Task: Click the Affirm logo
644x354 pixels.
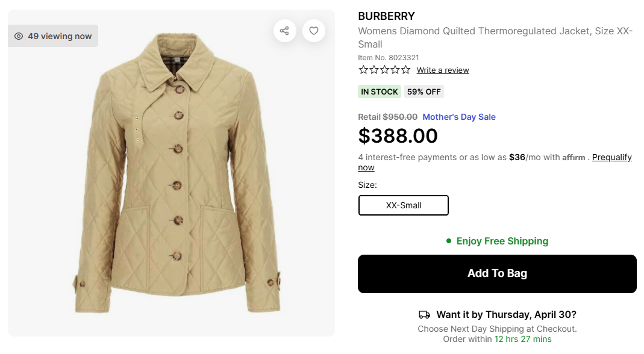Action: (574, 158)
